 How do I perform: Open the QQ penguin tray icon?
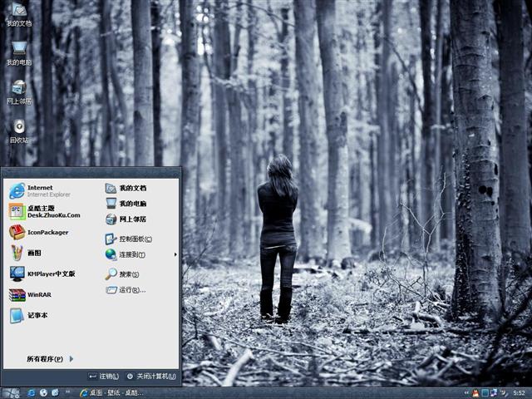coord(476,393)
